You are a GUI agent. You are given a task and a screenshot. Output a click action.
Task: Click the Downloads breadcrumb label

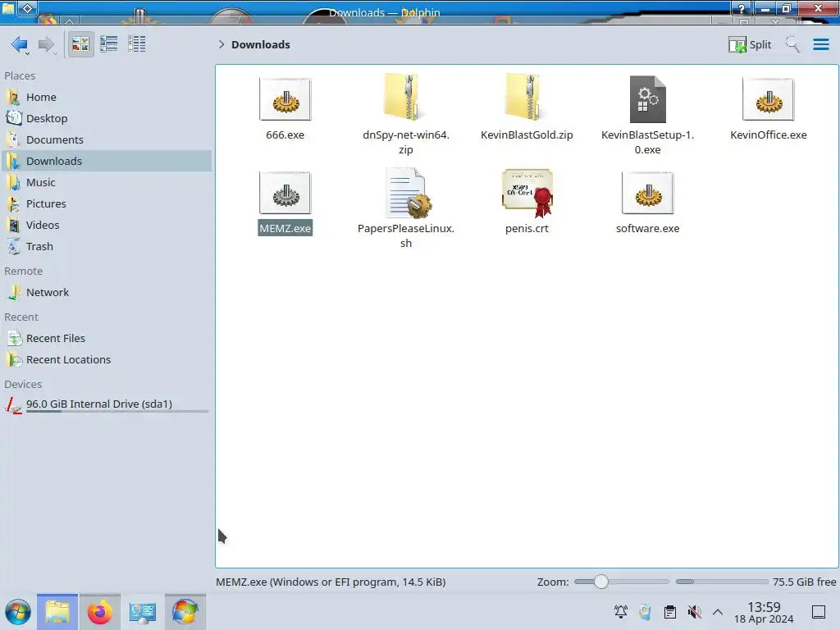pyautogui.click(x=260, y=44)
